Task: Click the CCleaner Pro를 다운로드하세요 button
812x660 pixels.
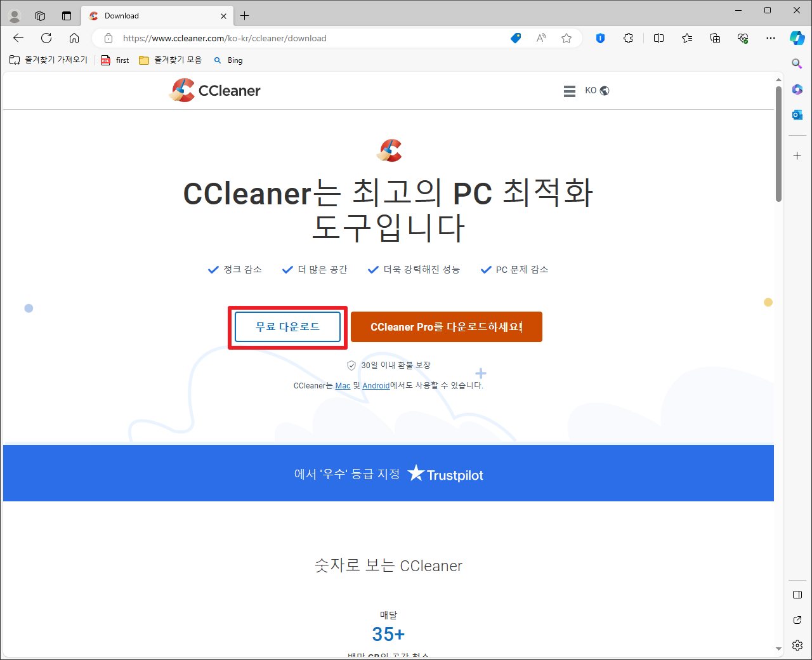Action: coord(447,327)
